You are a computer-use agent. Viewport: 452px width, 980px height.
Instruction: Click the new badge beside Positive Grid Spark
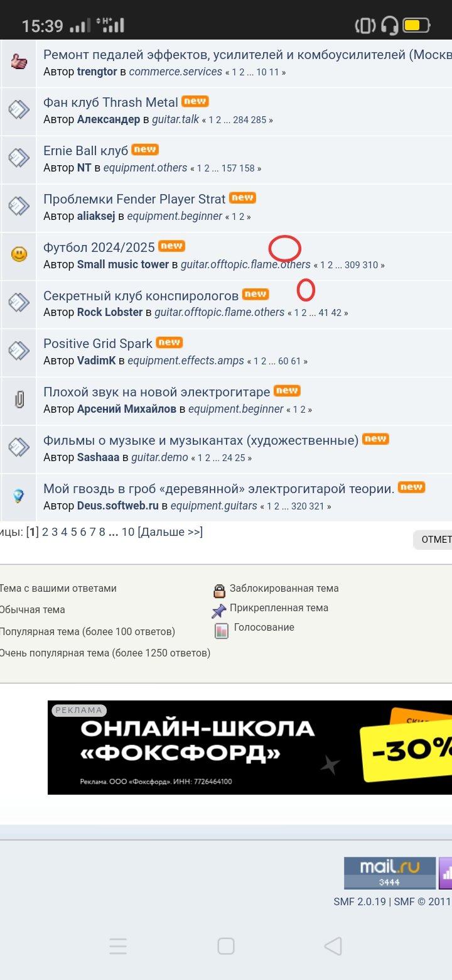[169, 342]
